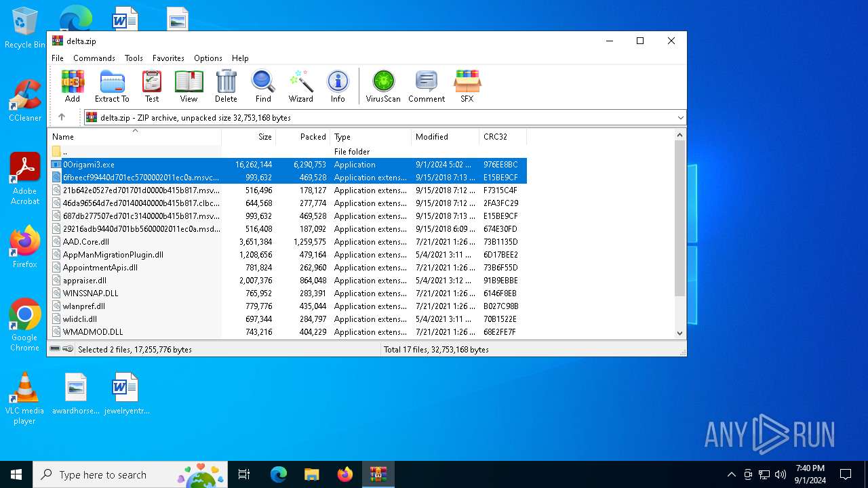Open File Explorer from the taskbar
This screenshot has width=868, height=488.
[311, 474]
